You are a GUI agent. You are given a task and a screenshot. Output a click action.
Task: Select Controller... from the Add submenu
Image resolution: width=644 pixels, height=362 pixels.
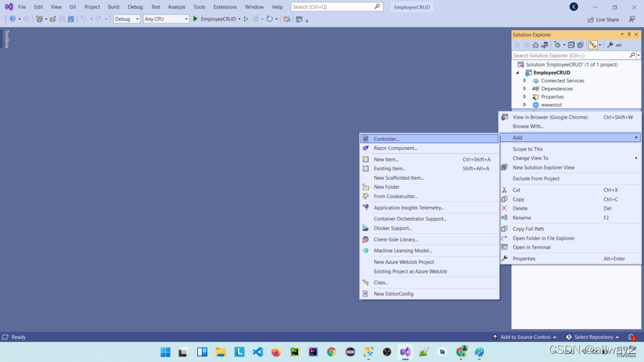[386, 139]
